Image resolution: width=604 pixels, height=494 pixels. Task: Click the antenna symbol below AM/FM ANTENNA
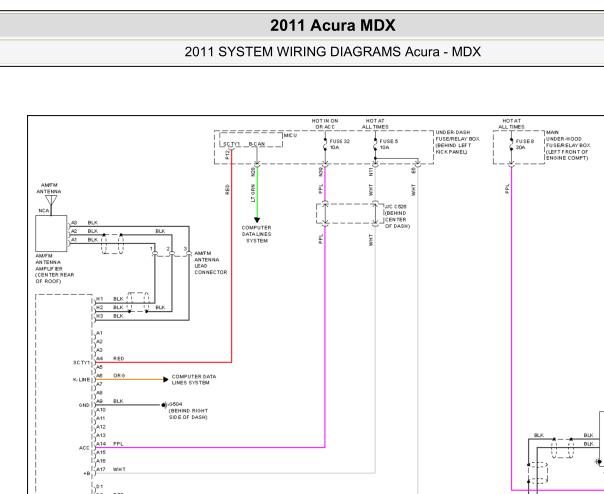(51, 202)
